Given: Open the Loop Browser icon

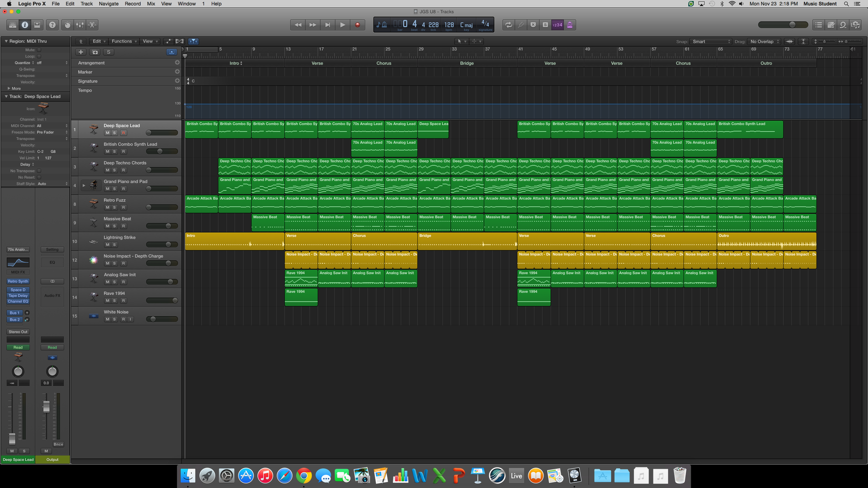Looking at the screenshot, I should [843, 25].
